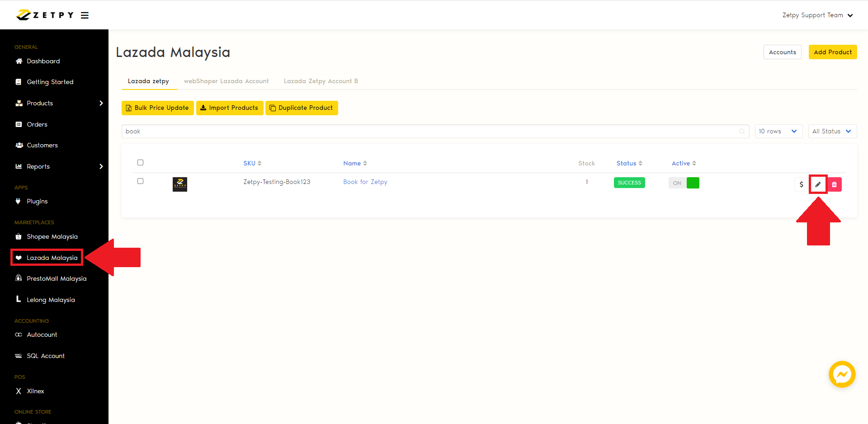The height and width of the screenshot is (424, 868).
Task: Click the Add Product button
Action: [x=833, y=52]
